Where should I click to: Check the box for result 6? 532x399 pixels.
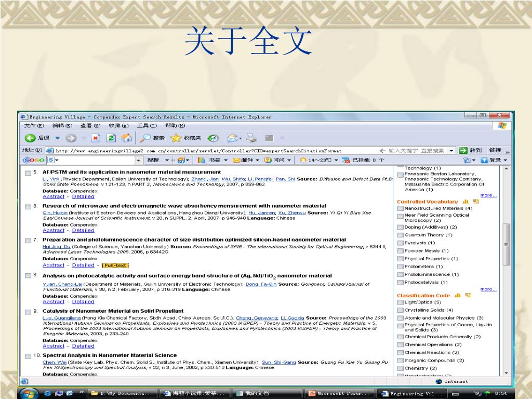point(28,207)
